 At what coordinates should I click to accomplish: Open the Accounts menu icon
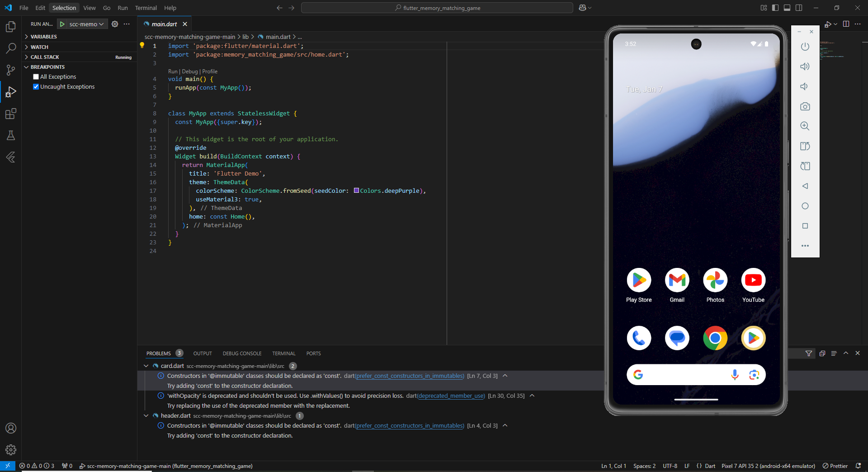coord(11,428)
